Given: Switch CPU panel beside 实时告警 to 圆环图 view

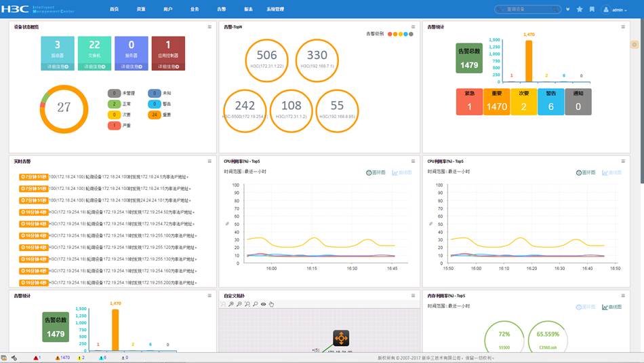Looking at the screenshot, I should [376, 172].
